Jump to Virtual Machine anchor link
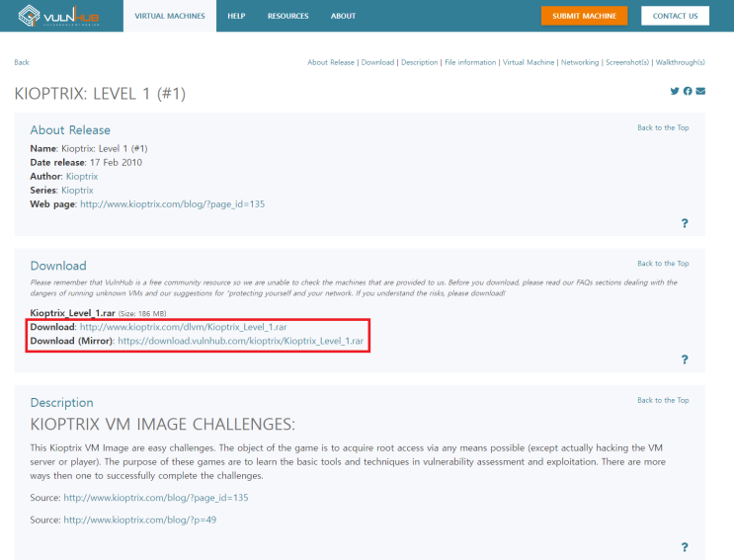The height and width of the screenshot is (560, 734). pos(529,62)
